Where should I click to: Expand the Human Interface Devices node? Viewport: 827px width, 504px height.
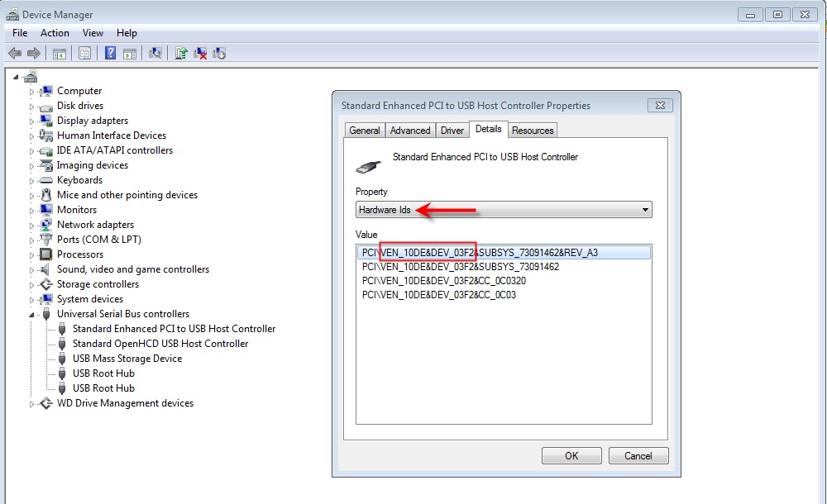click(31, 136)
